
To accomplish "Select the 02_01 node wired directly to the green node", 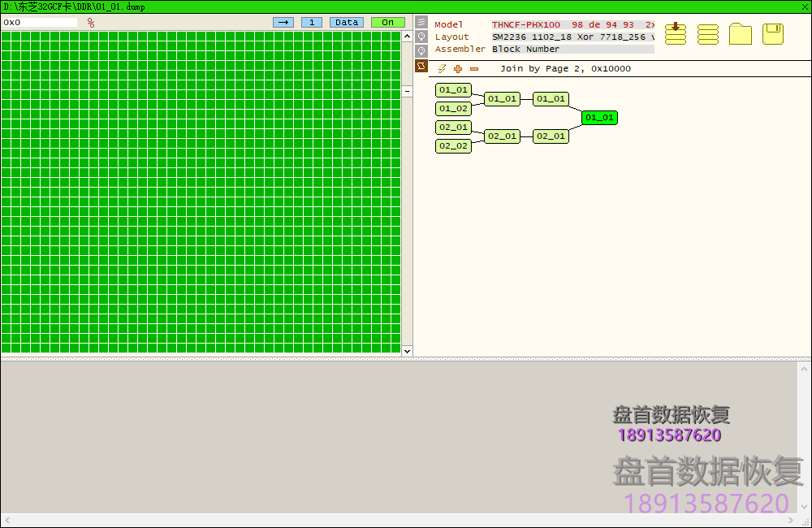I will tap(551, 136).
